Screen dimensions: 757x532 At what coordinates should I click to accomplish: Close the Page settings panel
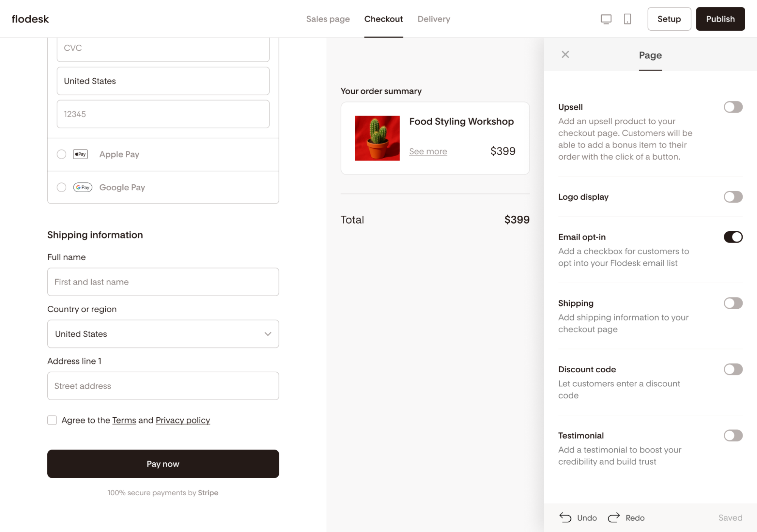point(565,54)
